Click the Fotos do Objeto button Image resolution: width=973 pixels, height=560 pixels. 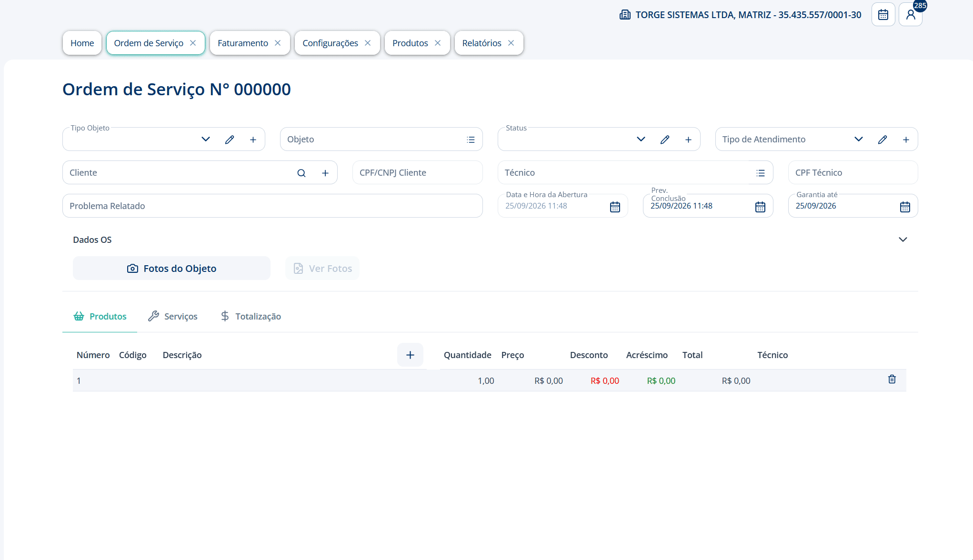[171, 268]
